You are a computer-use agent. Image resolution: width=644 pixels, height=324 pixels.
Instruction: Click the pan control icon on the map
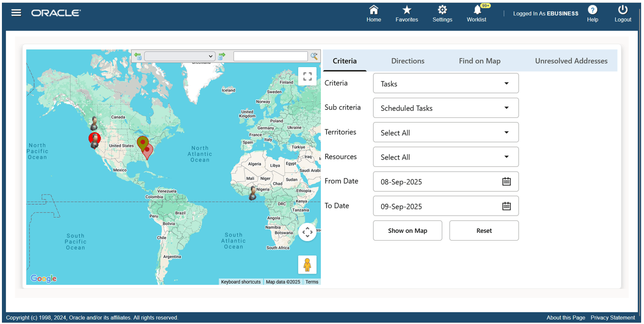point(307,232)
